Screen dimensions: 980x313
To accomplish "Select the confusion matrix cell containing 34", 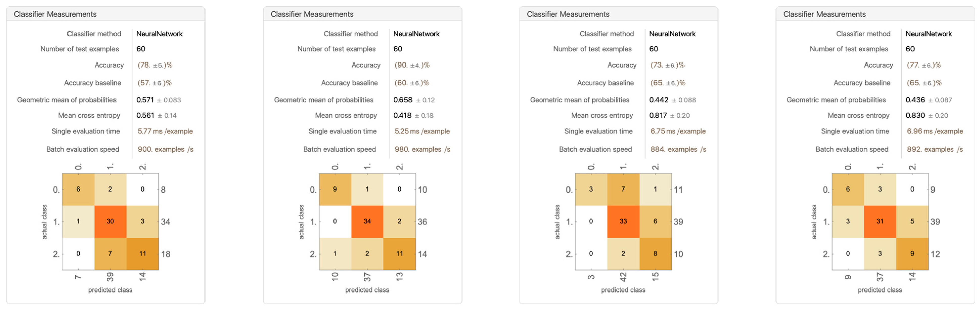I will click(367, 221).
